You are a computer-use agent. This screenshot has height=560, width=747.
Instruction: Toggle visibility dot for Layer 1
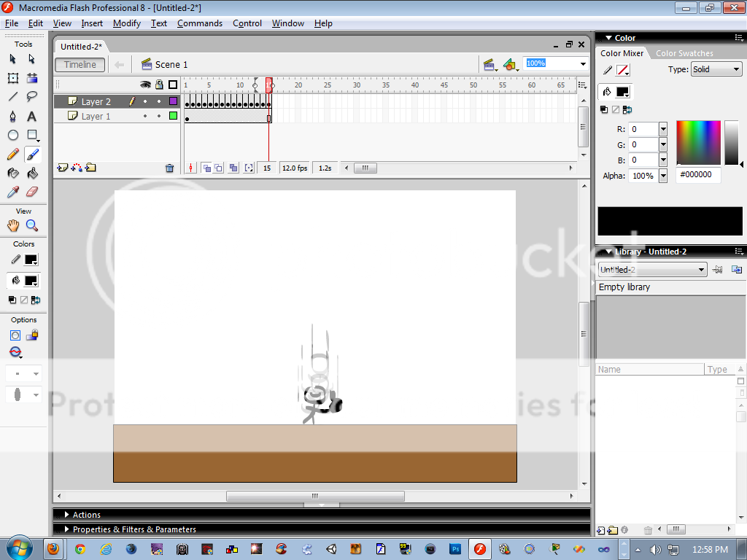145,117
